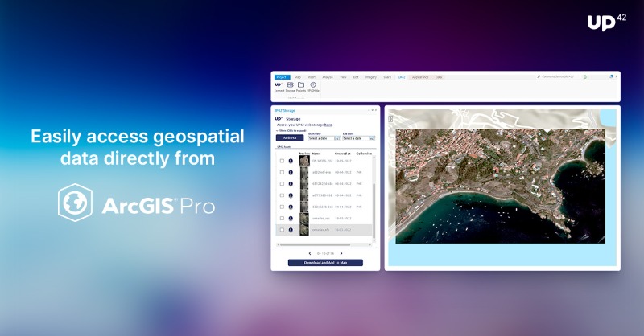
Task: Switch to the Appearance ribbon tab
Action: click(x=420, y=77)
